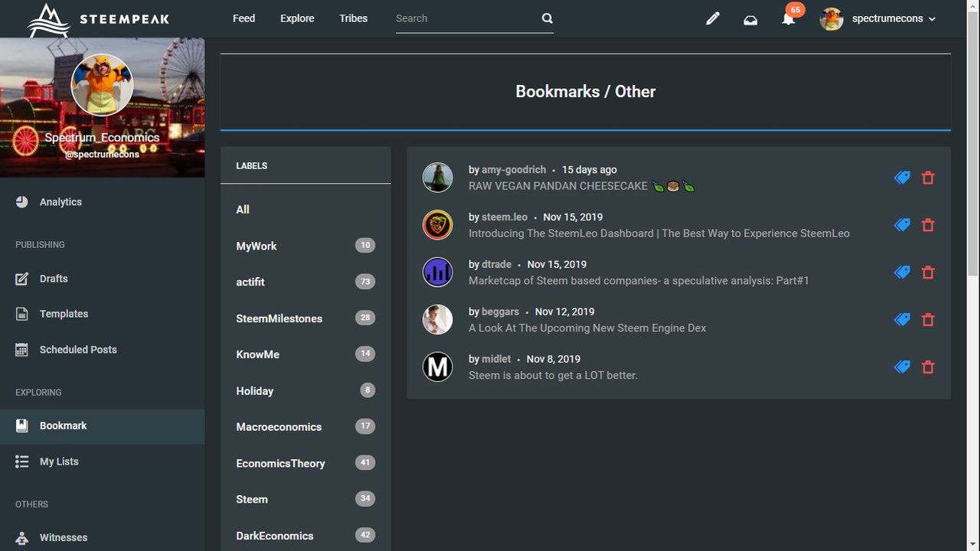The height and width of the screenshot is (551, 980).
Task: Open My Lists
Action: point(59,461)
